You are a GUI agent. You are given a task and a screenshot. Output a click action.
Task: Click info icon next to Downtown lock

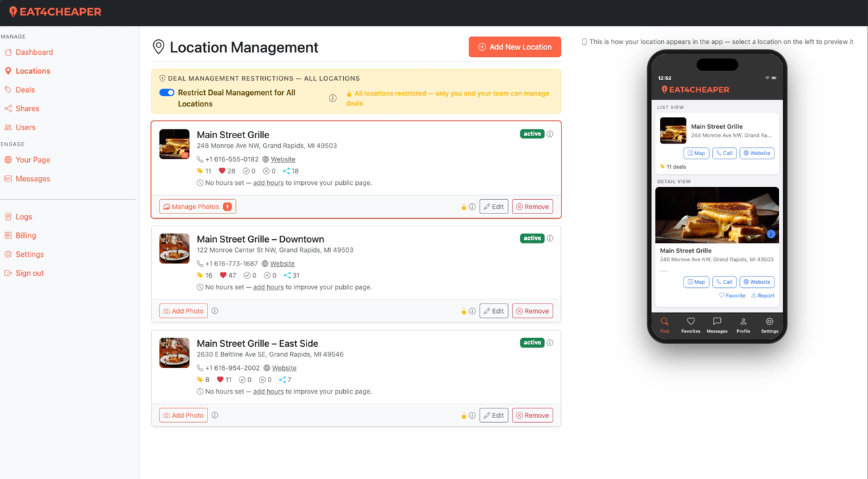click(x=473, y=311)
